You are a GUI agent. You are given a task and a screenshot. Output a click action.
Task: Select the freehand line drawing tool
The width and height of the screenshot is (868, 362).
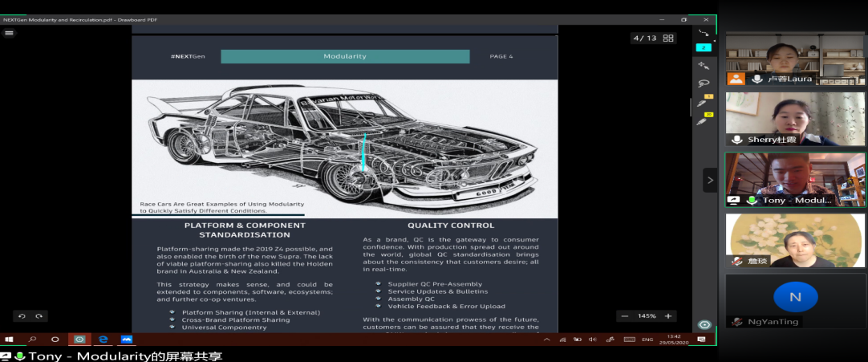pyautogui.click(x=704, y=33)
